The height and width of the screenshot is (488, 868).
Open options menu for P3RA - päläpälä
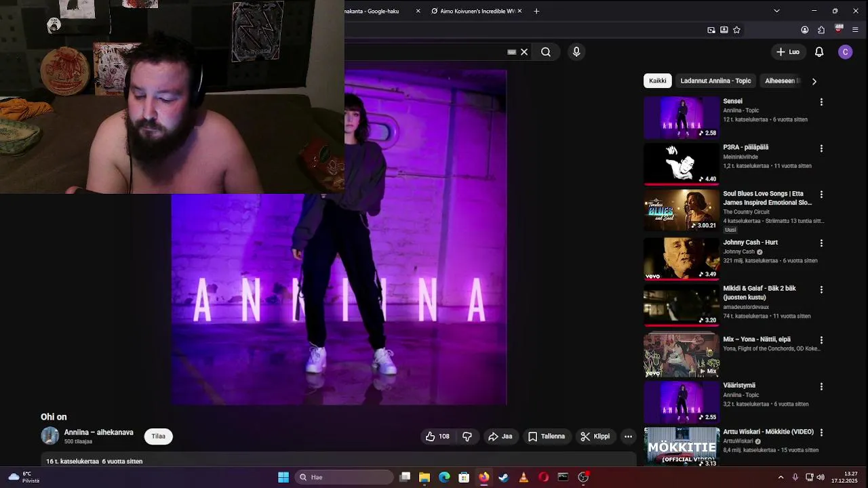(821, 148)
